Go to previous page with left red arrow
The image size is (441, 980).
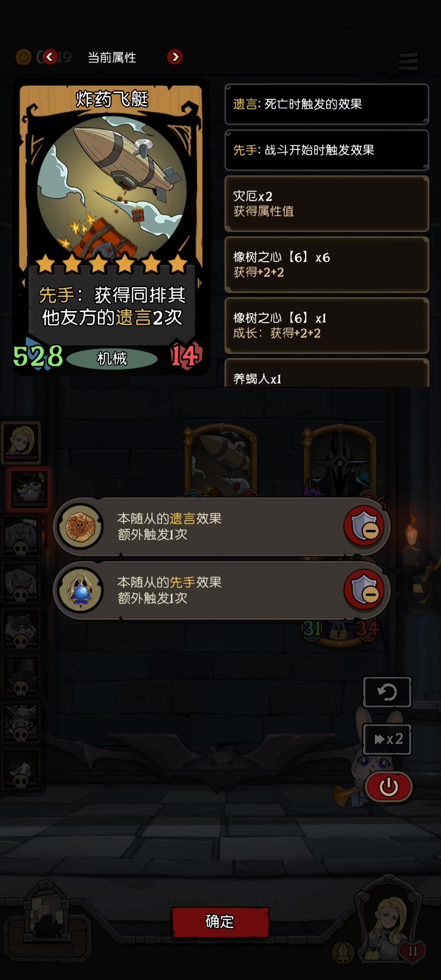coord(50,57)
